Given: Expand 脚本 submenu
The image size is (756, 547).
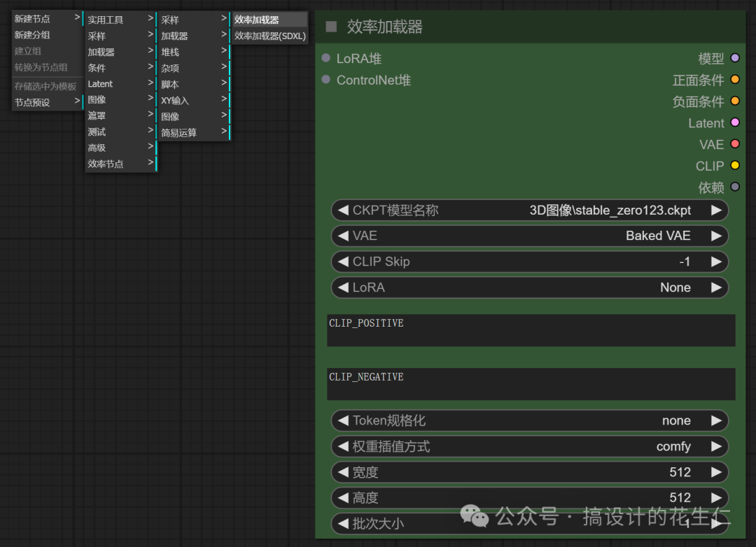Looking at the screenshot, I should tap(194, 85).
